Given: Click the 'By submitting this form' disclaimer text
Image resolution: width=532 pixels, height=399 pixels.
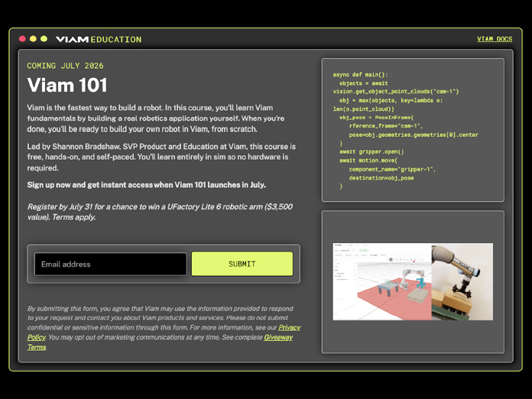Looking at the screenshot, I should tap(164, 327).
